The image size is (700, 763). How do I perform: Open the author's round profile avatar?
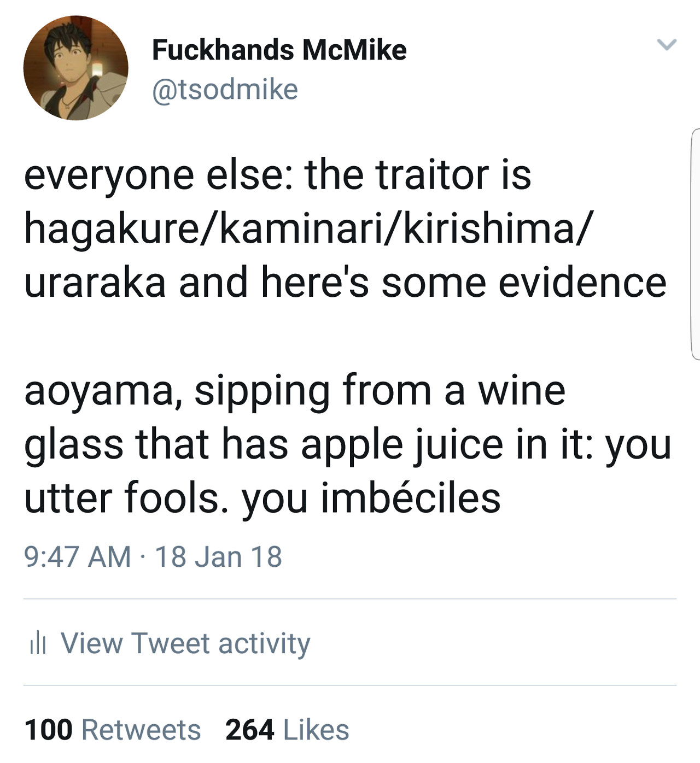pos(75,68)
